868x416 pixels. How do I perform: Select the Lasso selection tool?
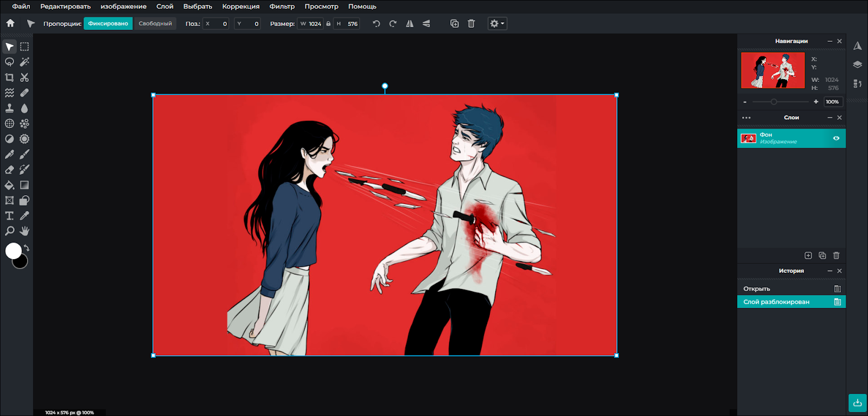coord(9,62)
